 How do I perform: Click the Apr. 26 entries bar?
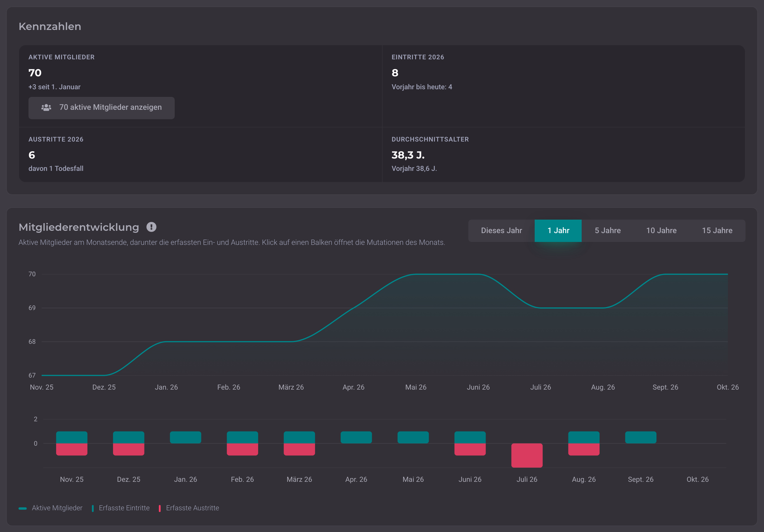pyautogui.click(x=356, y=437)
